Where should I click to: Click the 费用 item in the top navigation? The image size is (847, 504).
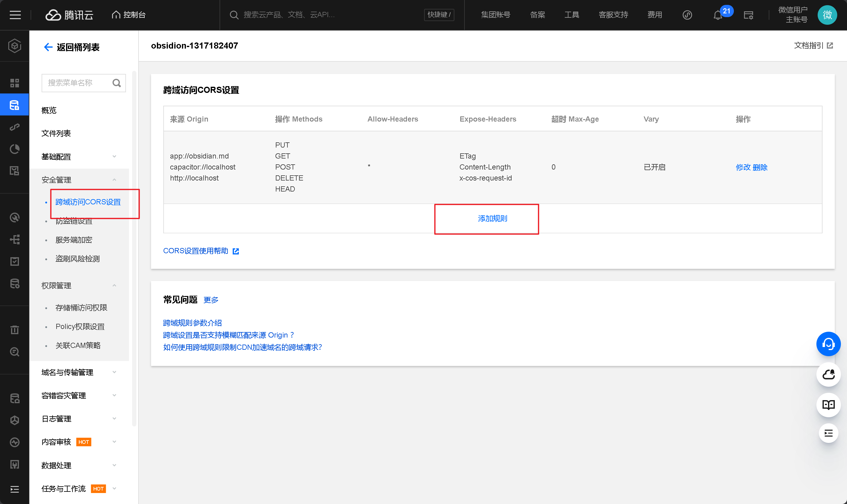(654, 15)
